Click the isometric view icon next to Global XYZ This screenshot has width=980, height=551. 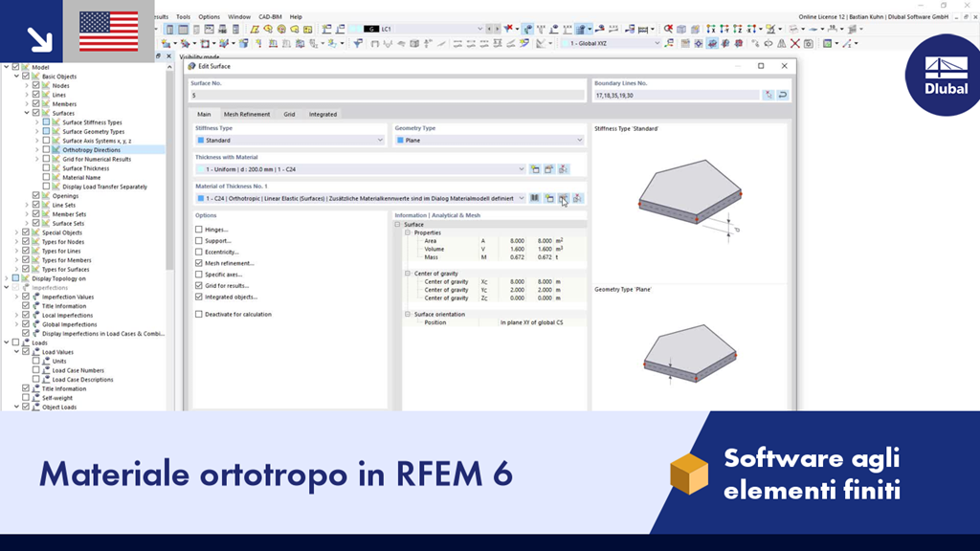tap(669, 44)
